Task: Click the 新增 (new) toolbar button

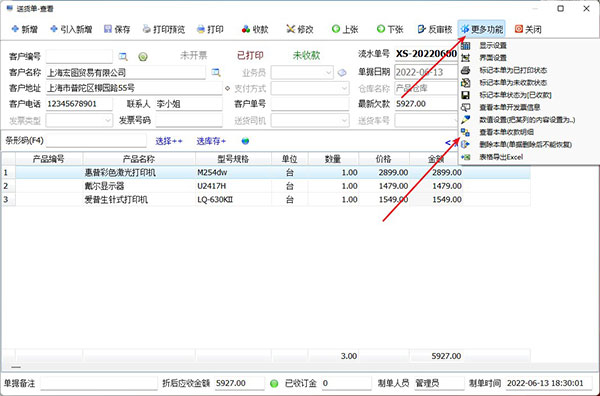Action: pyautogui.click(x=24, y=29)
